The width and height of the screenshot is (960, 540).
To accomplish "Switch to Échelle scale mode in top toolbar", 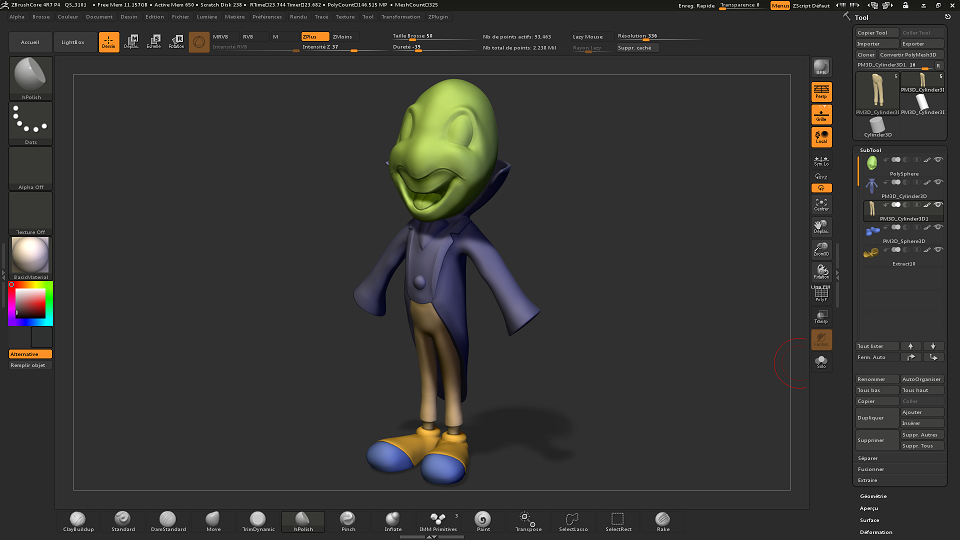I will pos(154,42).
